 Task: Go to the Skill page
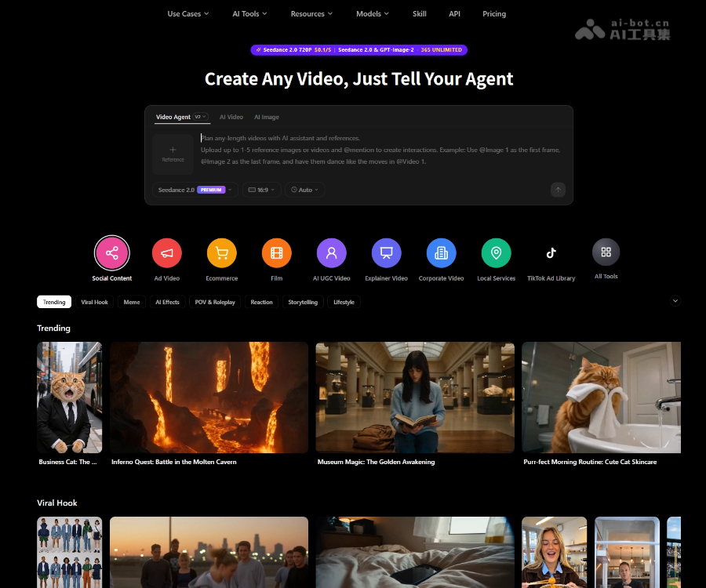point(419,14)
